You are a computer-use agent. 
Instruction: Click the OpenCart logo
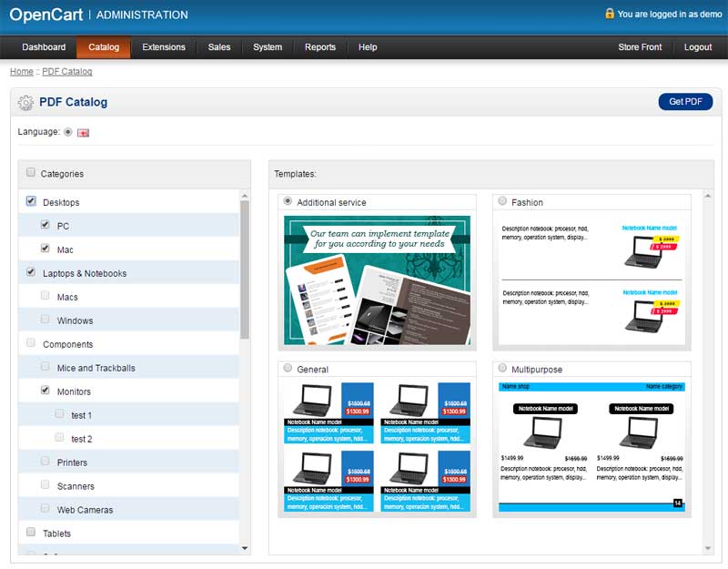tap(46, 15)
